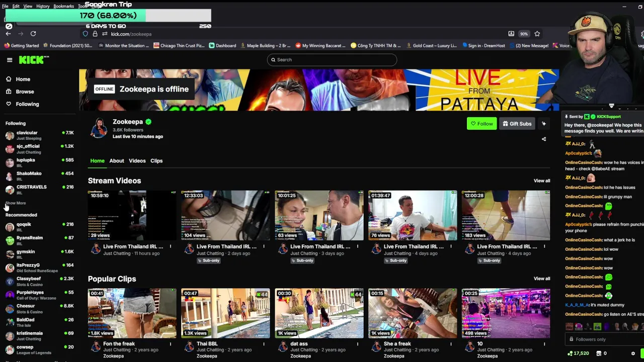The width and height of the screenshot is (644, 362).
Task: Open the 10:01:25 stream video thumbnail
Action: 319,215
